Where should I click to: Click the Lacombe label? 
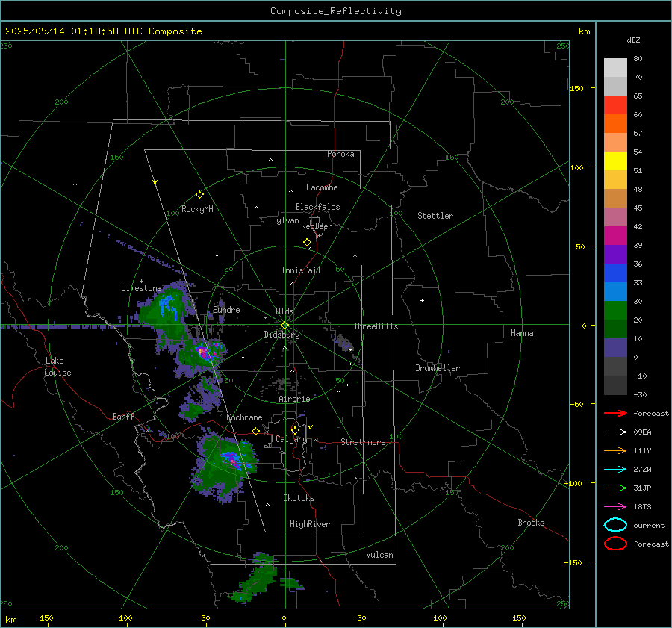(x=322, y=187)
